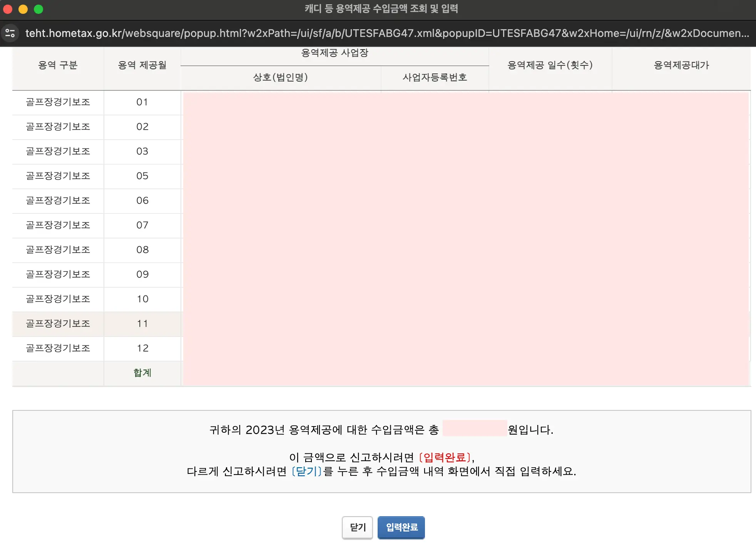Click the 합계 total row
Viewport: 756px width, 560px height.
click(x=142, y=373)
